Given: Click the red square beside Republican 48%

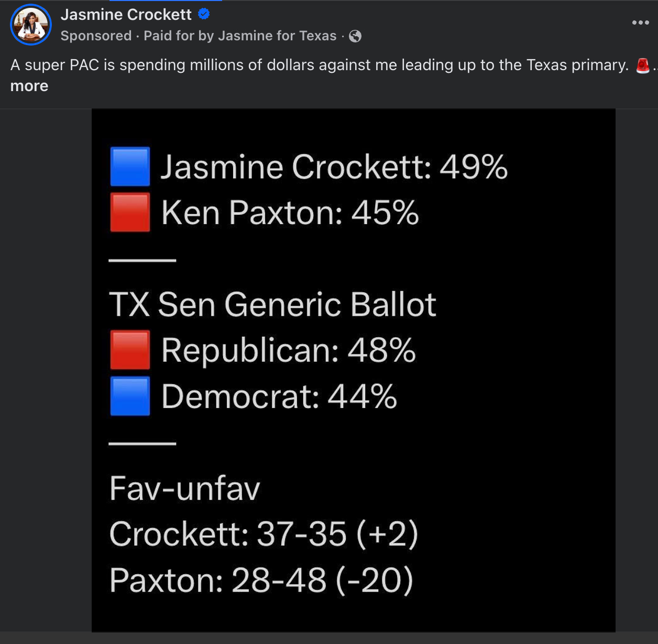Looking at the screenshot, I should coord(130,350).
